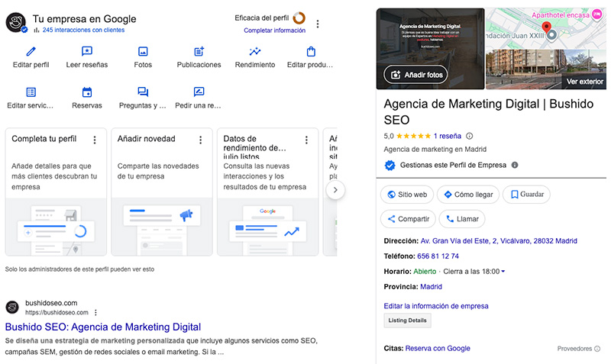
Task: Open 245 interacciones con clientes link
Action: pyautogui.click(x=83, y=30)
